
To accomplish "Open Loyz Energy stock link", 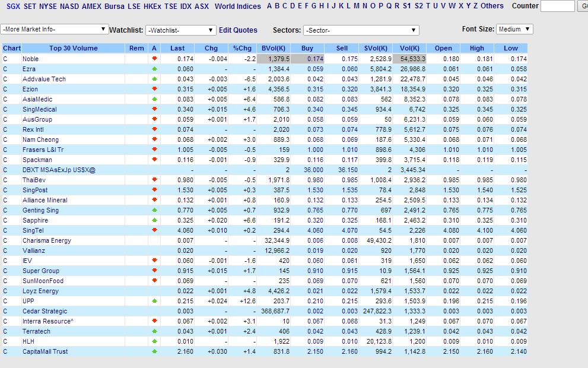I will (x=40, y=291).
